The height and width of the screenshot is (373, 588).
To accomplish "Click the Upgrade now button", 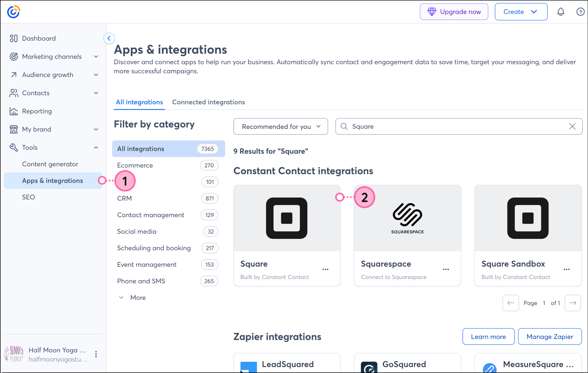I will pyautogui.click(x=454, y=12).
